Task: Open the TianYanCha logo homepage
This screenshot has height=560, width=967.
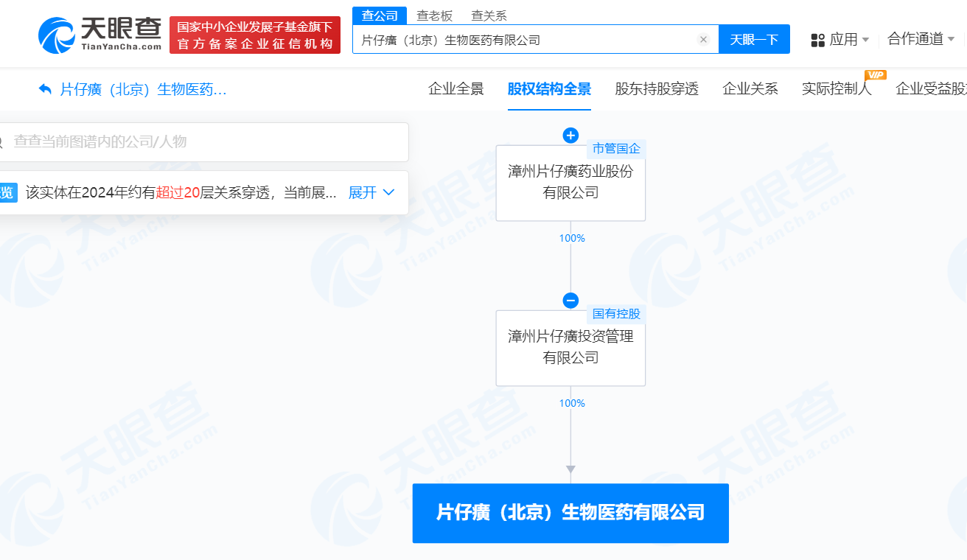Action: tap(100, 34)
